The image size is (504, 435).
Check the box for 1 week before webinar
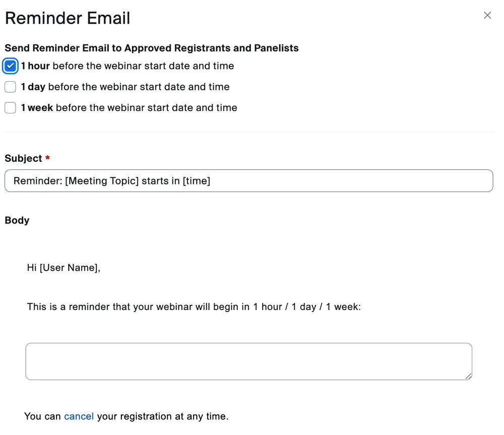click(10, 107)
